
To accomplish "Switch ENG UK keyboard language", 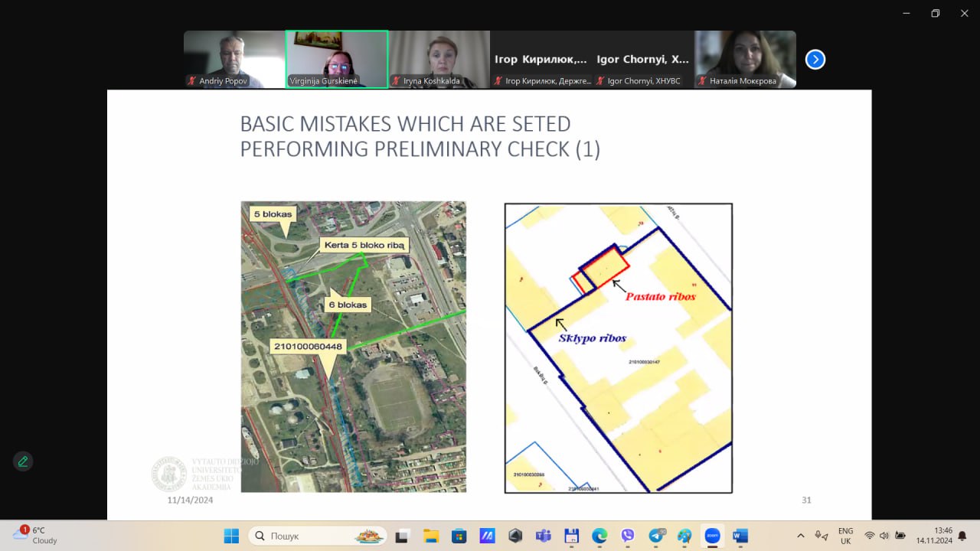I will (x=845, y=536).
